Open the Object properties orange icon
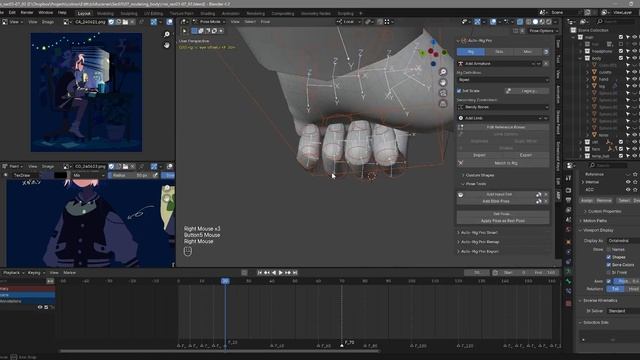 tap(569, 242)
